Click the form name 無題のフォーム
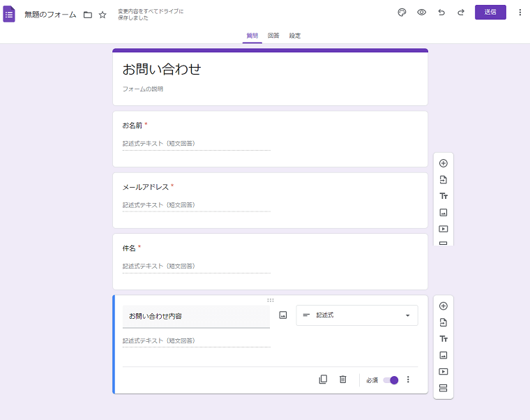Viewport: 530px width, 420px height. coord(50,15)
